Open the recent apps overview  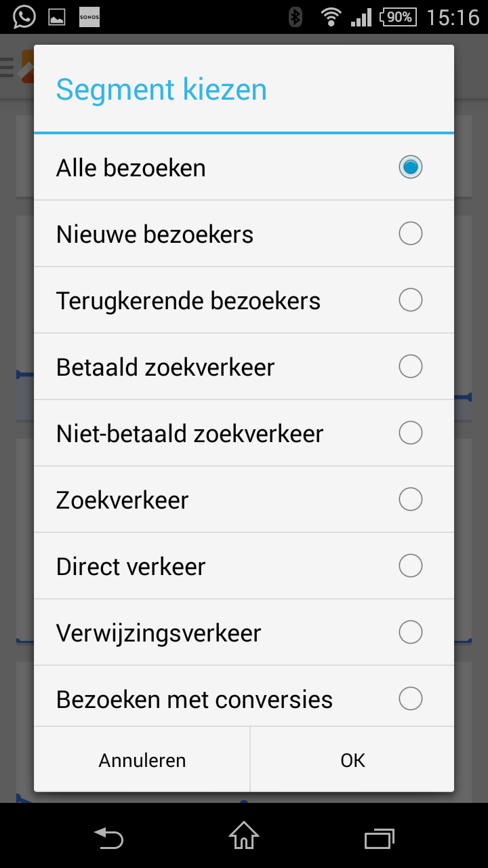(x=380, y=838)
